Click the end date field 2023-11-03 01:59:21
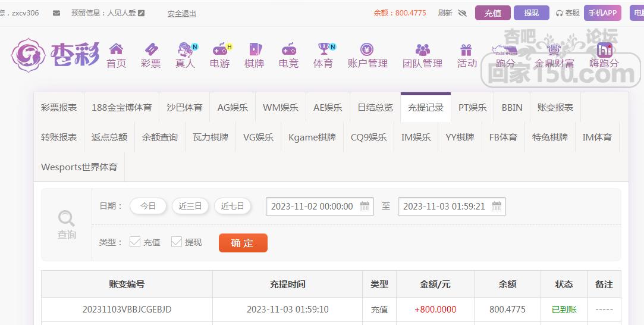The height and width of the screenshot is (325, 644). (x=452, y=207)
